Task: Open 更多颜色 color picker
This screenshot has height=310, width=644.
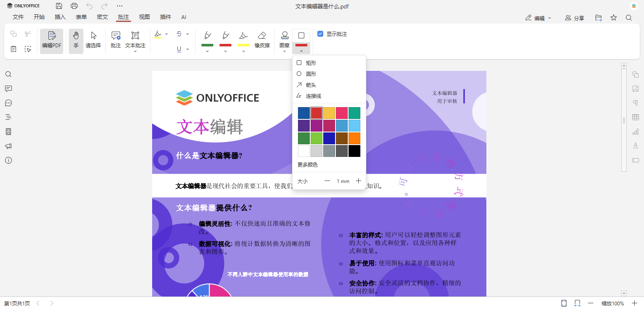Action: click(x=308, y=164)
